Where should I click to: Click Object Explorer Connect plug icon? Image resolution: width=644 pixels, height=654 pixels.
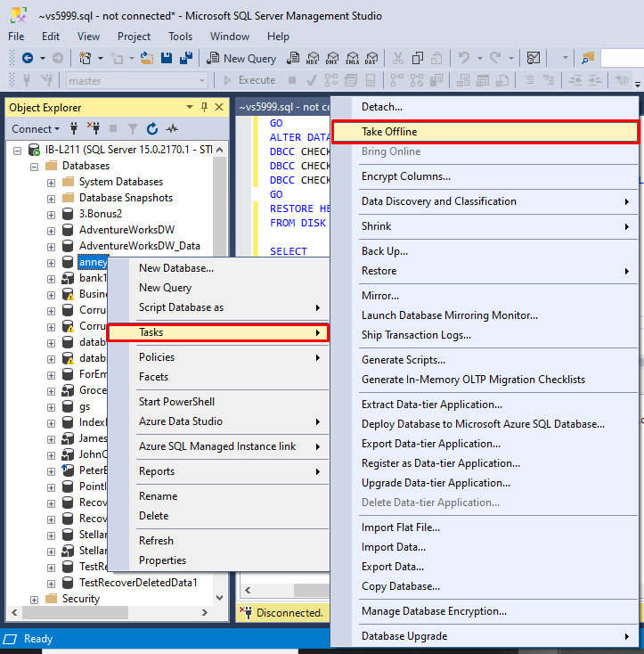coord(74,128)
